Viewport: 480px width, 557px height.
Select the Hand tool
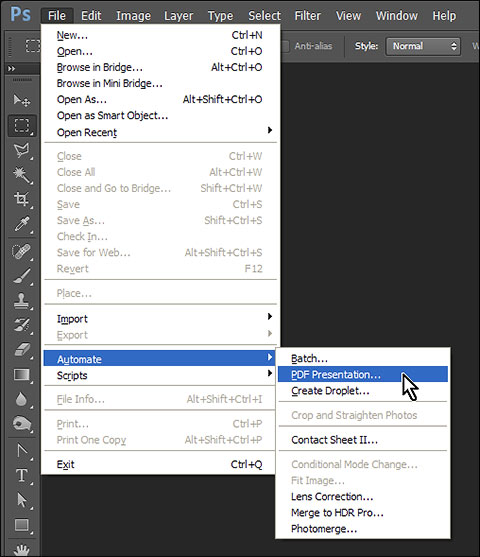22,549
